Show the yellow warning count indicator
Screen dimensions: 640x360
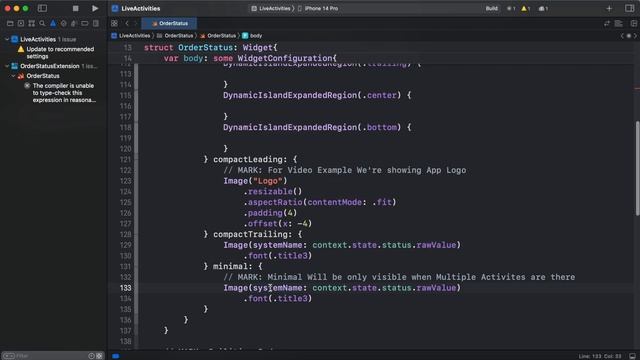(525, 9)
